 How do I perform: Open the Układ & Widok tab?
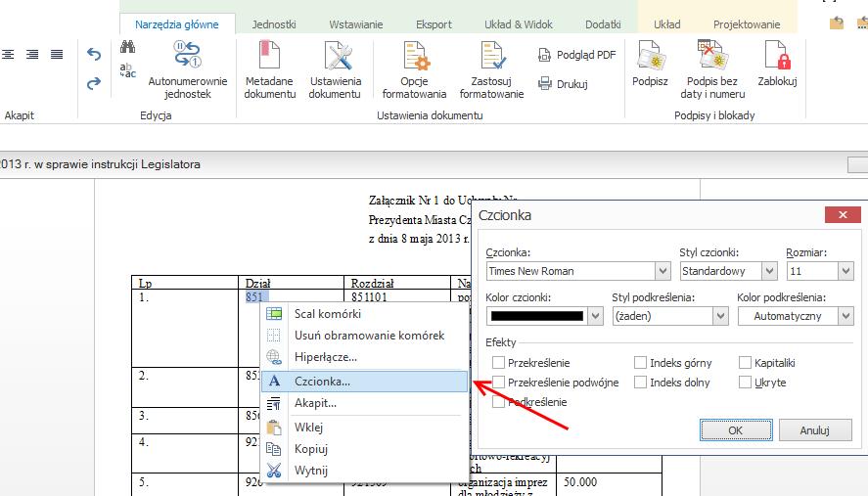[x=519, y=24]
